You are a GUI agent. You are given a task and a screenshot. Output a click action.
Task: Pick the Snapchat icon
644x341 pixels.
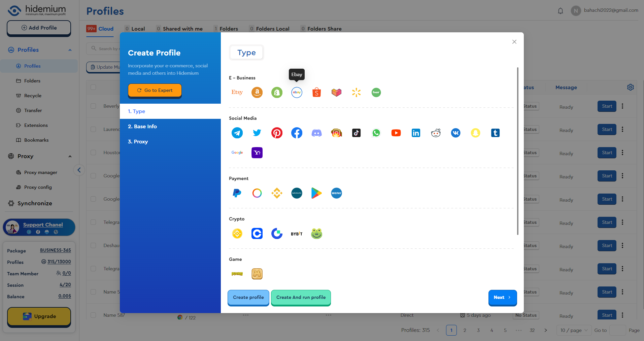475,133
